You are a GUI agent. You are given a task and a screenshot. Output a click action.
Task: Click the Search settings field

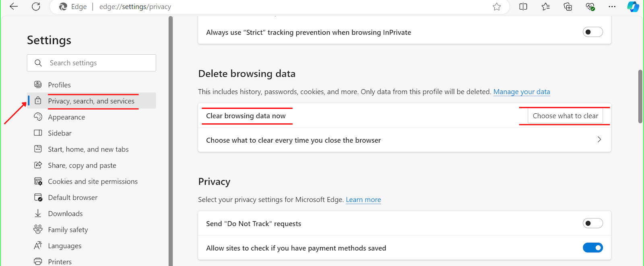97,63
